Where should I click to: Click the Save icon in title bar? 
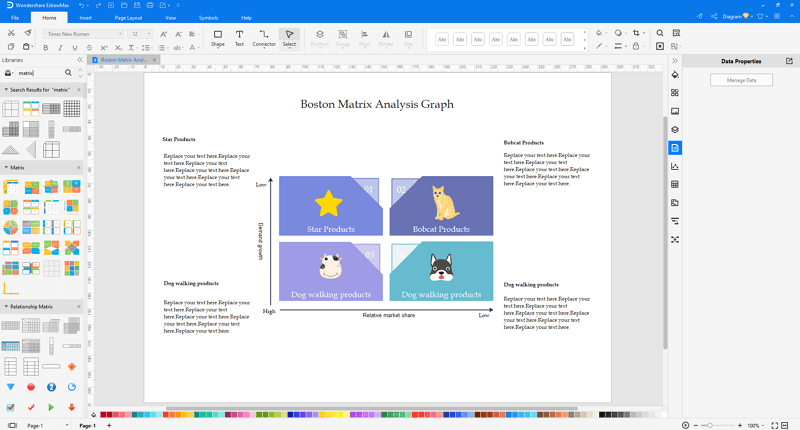coord(137,5)
